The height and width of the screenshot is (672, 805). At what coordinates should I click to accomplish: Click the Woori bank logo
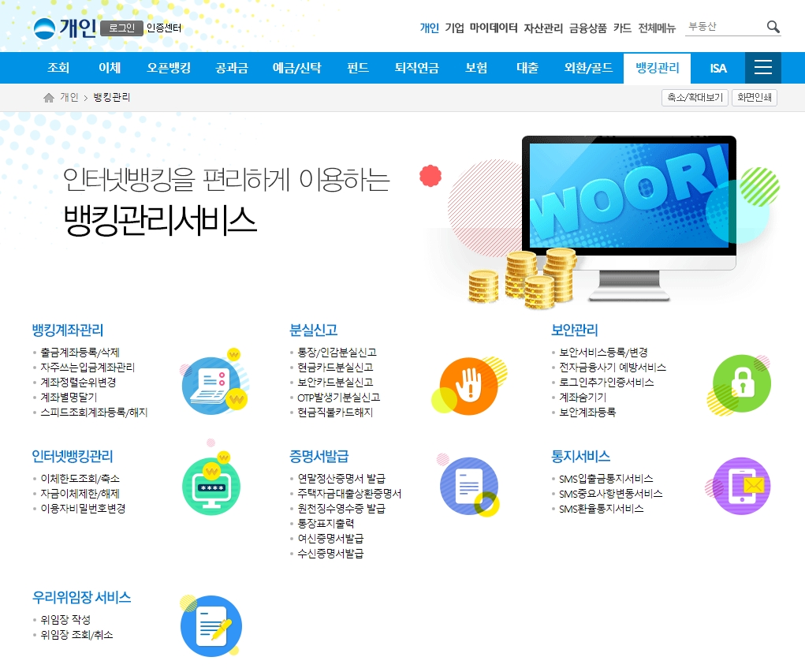(x=44, y=28)
